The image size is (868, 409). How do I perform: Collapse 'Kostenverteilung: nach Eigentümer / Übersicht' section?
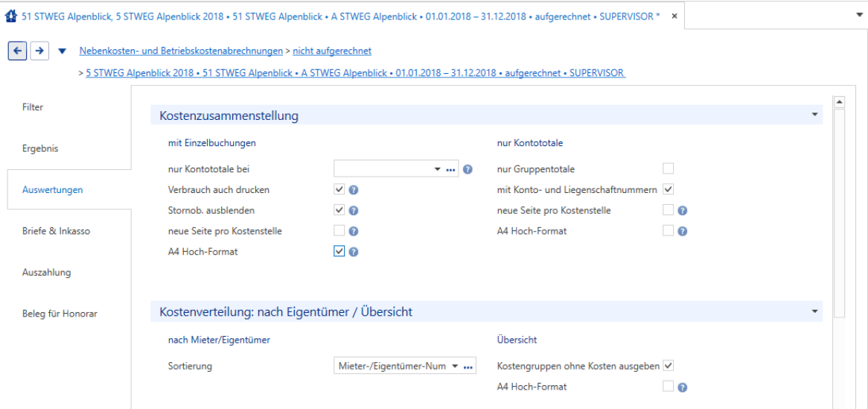tap(814, 311)
